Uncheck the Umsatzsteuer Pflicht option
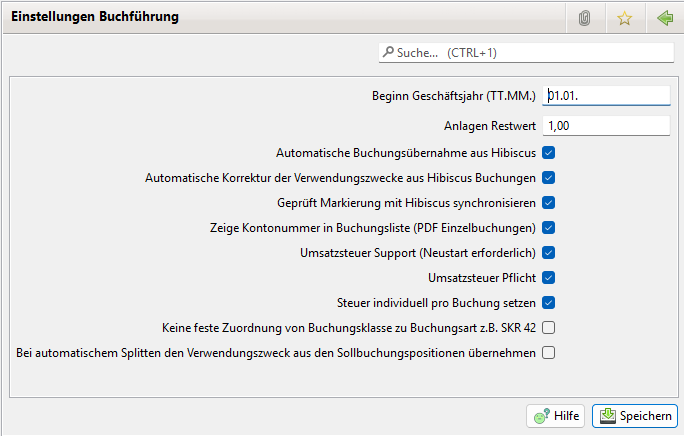 coord(549,277)
